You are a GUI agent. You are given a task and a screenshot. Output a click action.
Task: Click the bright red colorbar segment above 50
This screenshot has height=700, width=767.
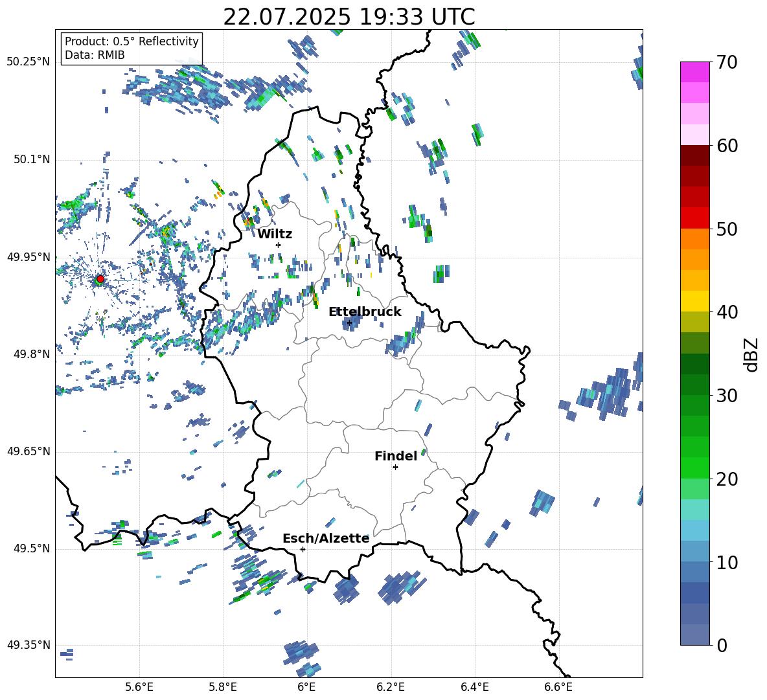coord(694,218)
